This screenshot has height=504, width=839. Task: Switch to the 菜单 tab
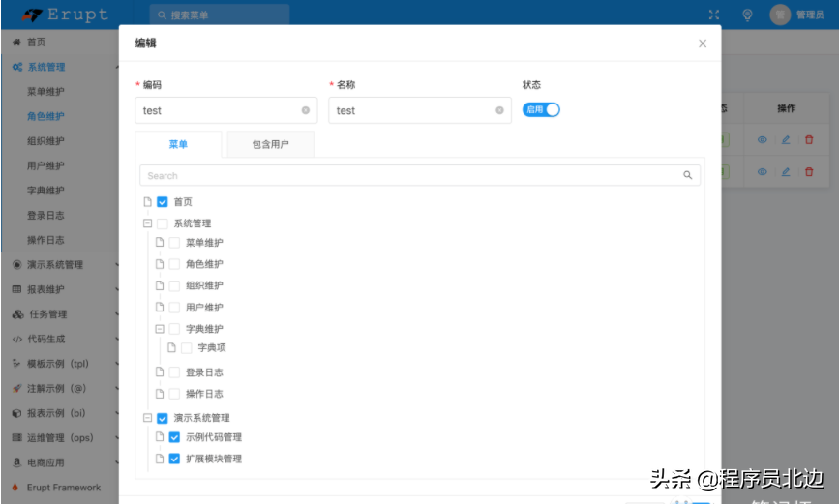tap(178, 144)
